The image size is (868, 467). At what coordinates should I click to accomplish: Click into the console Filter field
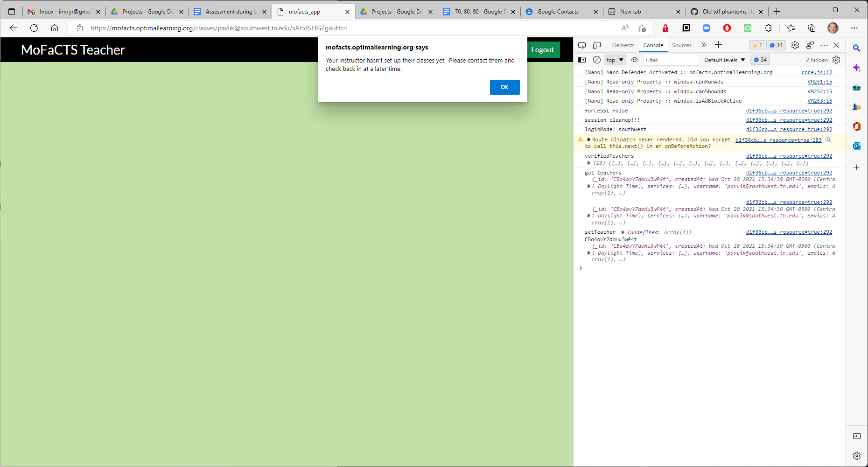coord(671,60)
